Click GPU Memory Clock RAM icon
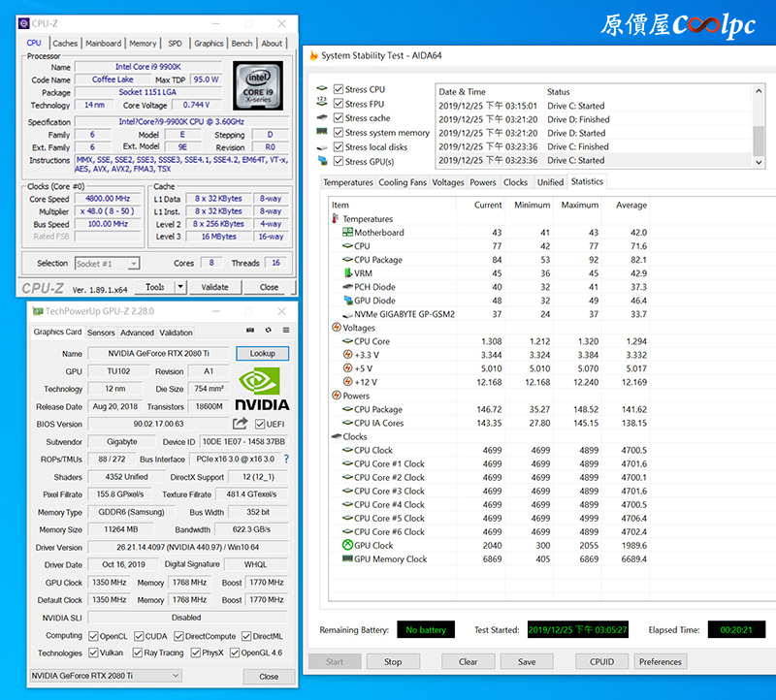The image size is (776, 700). pos(348,558)
